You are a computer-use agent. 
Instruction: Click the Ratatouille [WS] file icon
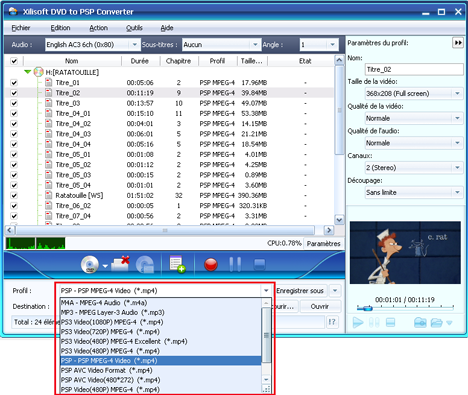click(x=49, y=195)
